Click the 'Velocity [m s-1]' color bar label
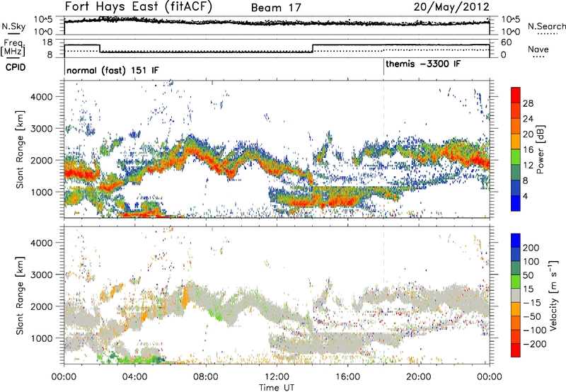The height and width of the screenshot is (392, 566). point(553,295)
